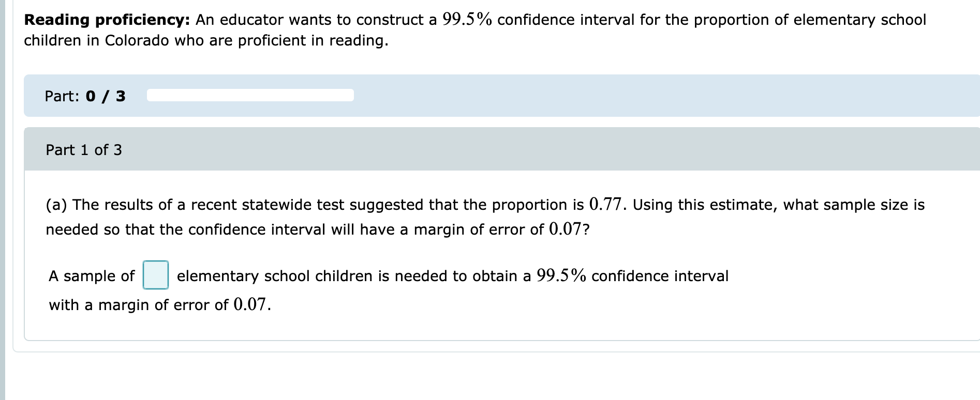Click the '99.5%' text in the answer sentence
This screenshot has height=400, width=980.
tap(560, 274)
